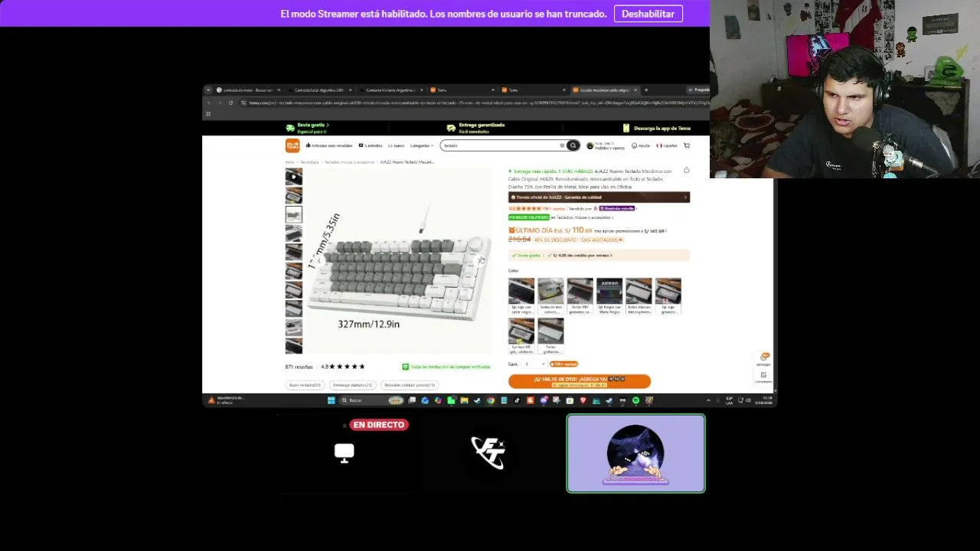This screenshot has width=980, height=551.
Task: Open the Mensajes floating chat icon
Action: click(x=764, y=359)
